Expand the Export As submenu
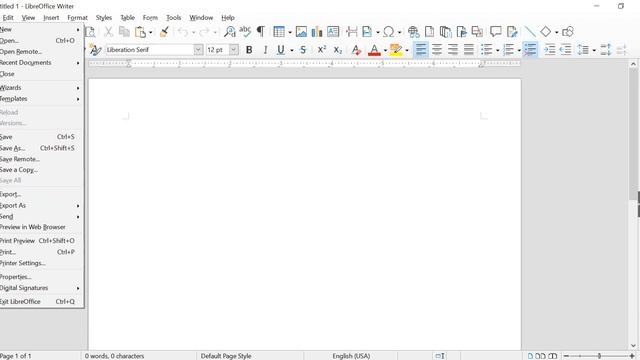 click(x=40, y=206)
